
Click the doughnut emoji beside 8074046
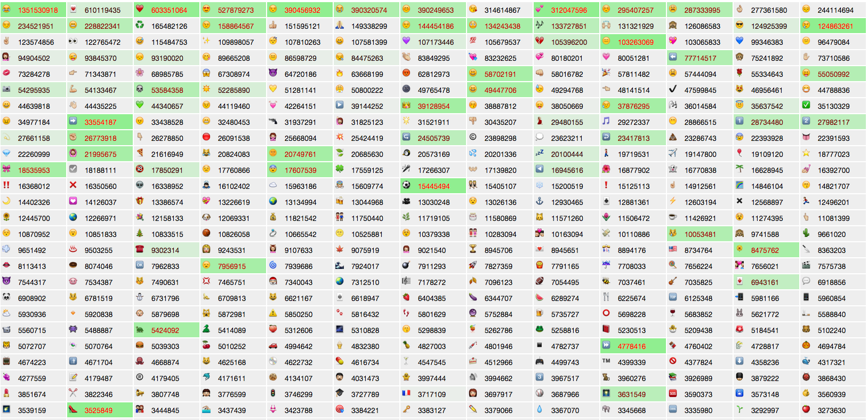73,265
